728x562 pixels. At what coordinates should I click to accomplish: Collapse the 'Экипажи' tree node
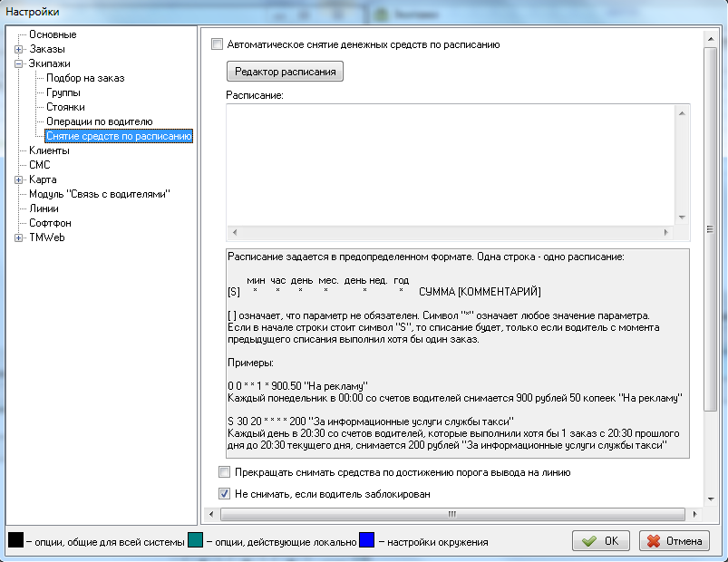(18, 63)
